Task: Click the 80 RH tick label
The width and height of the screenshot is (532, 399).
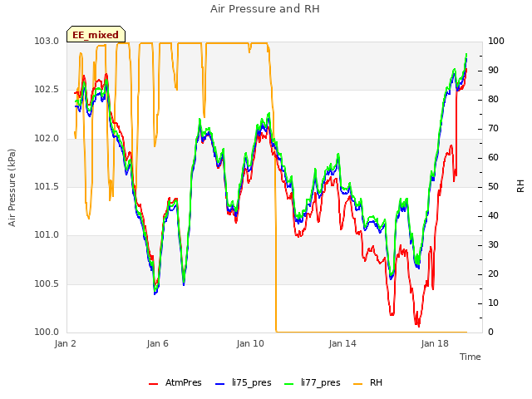Action: [493, 100]
